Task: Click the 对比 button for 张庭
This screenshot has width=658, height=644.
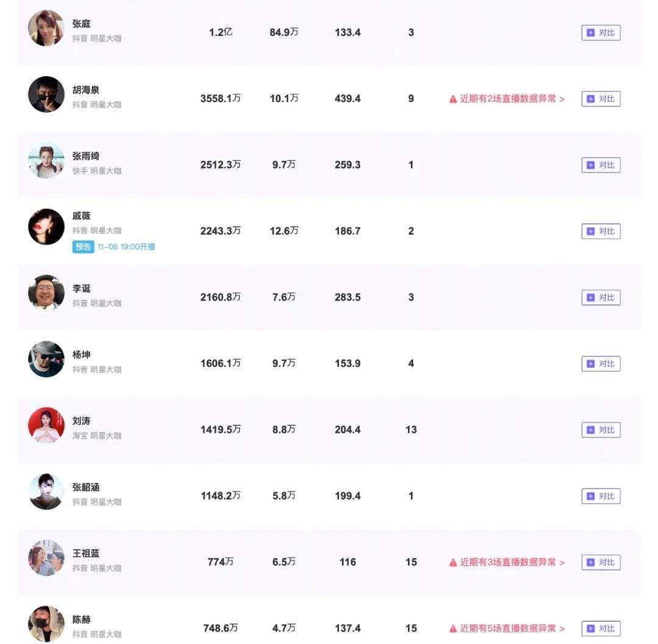Action: point(601,33)
